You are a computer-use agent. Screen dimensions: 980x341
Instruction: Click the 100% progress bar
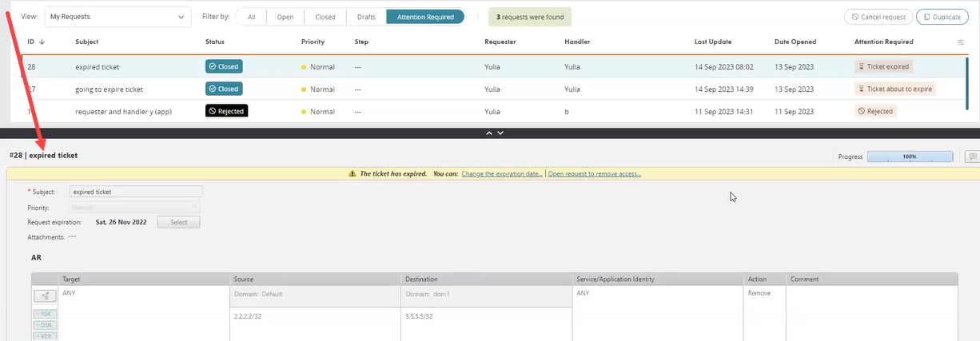(910, 157)
